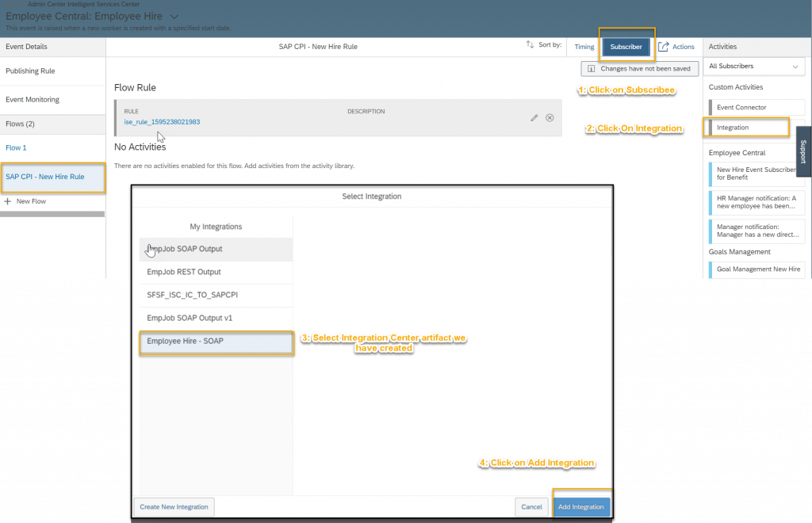The height and width of the screenshot is (523, 812).
Task: Select the SAP CPI - New Hire Rule flow
Action: 53,177
